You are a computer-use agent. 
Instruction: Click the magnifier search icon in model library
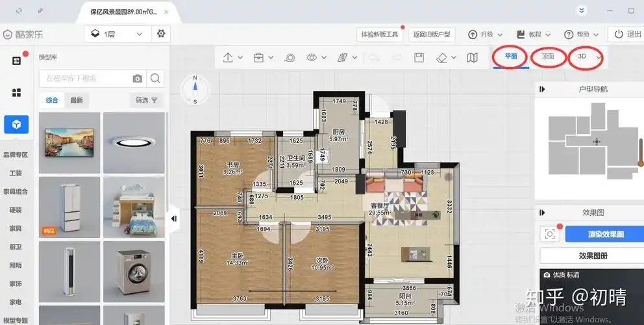pos(156,79)
